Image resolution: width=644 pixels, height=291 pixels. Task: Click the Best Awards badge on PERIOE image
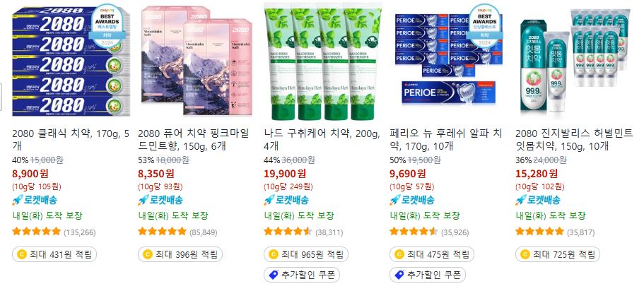(x=485, y=27)
